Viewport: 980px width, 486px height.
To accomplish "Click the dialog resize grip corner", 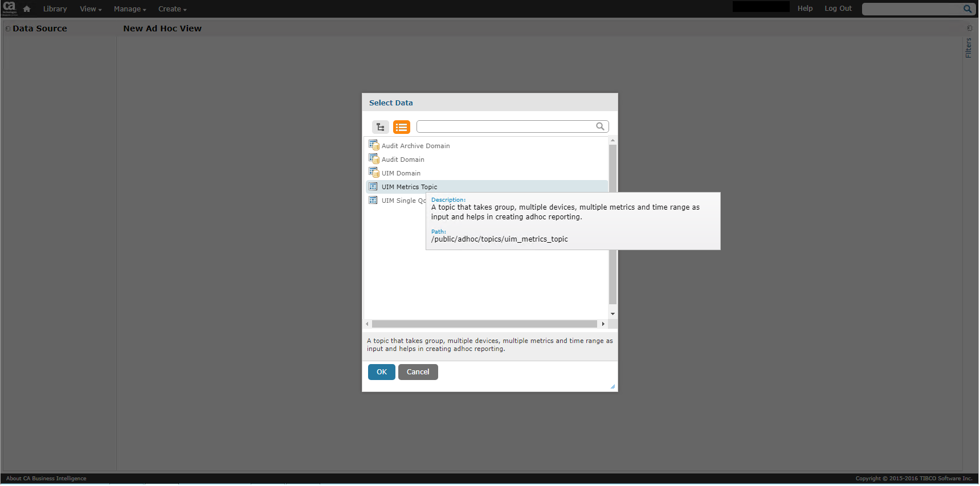I will tap(613, 387).
